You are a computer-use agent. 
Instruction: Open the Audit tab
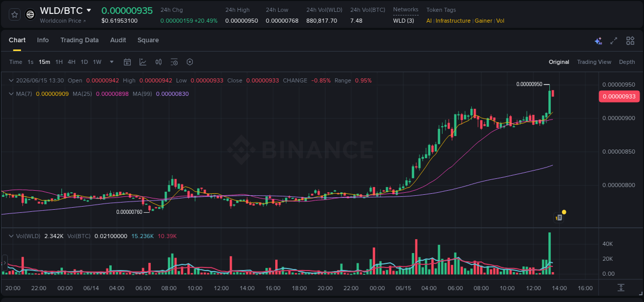pos(118,40)
